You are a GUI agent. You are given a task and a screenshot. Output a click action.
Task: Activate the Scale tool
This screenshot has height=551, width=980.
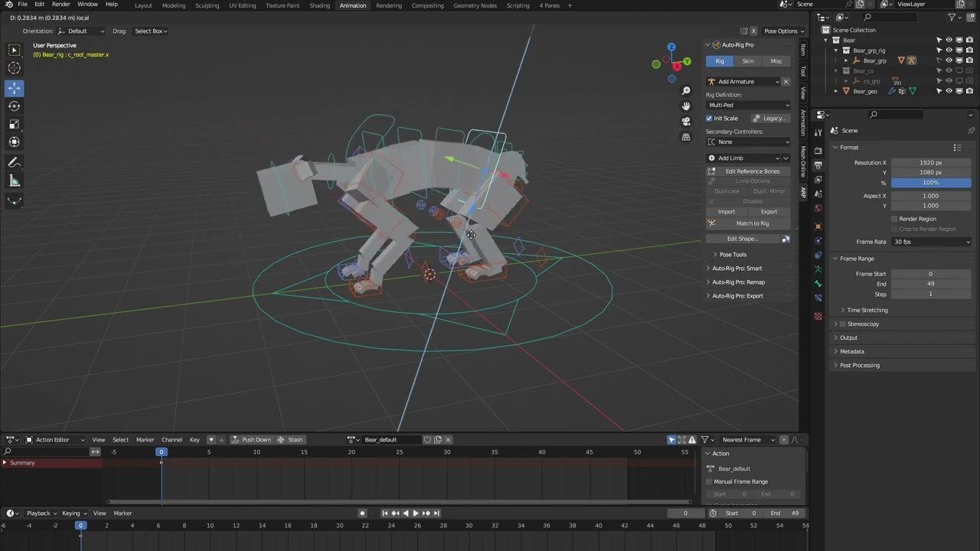point(14,124)
